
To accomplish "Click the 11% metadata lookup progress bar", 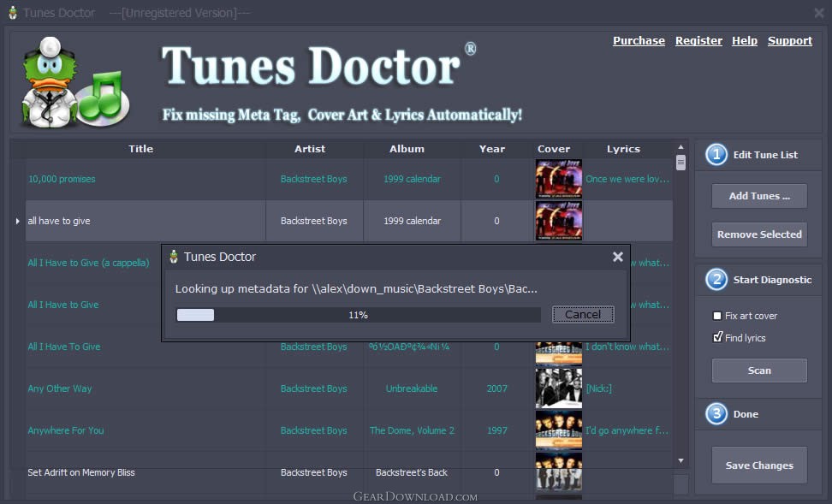I will [x=358, y=315].
